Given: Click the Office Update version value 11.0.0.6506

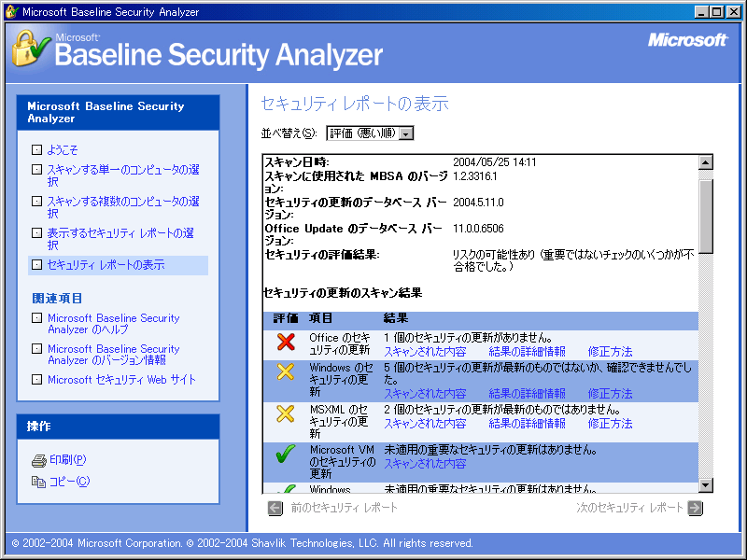Looking at the screenshot, I should [478, 229].
